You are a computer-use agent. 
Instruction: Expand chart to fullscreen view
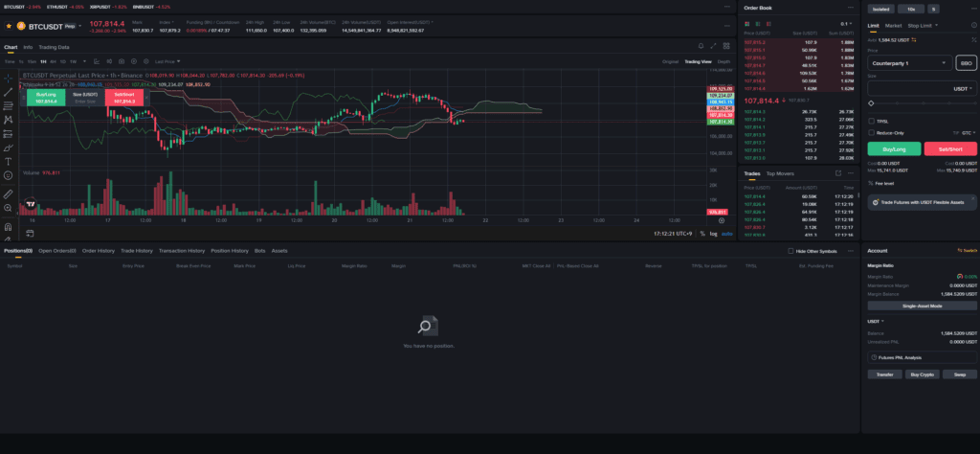(714, 46)
